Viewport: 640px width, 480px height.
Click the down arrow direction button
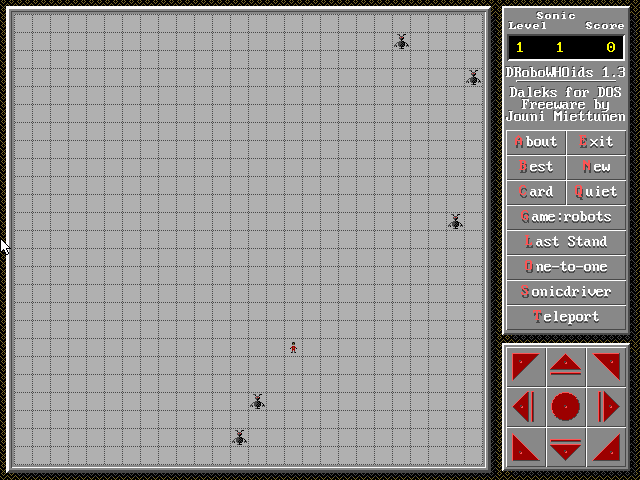(566, 447)
